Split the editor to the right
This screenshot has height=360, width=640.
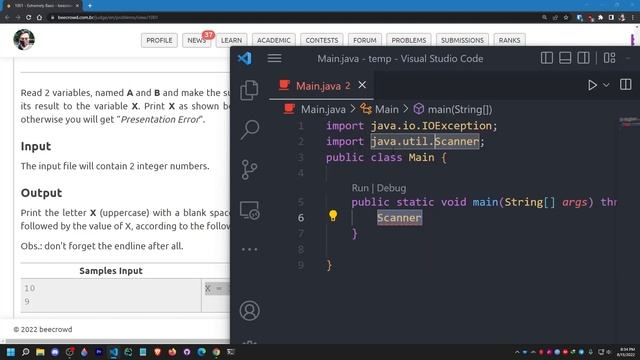click(x=625, y=84)
